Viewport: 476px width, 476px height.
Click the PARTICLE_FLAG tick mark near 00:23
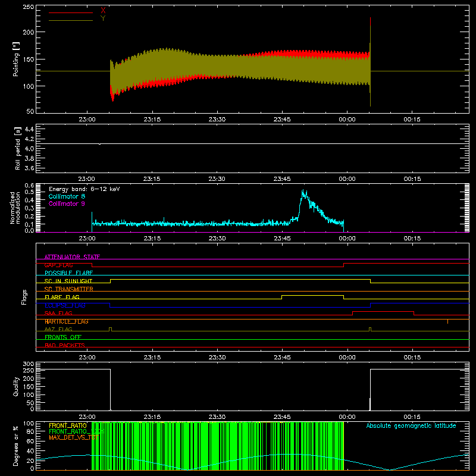pyautogui.click(x=448, y=321)
